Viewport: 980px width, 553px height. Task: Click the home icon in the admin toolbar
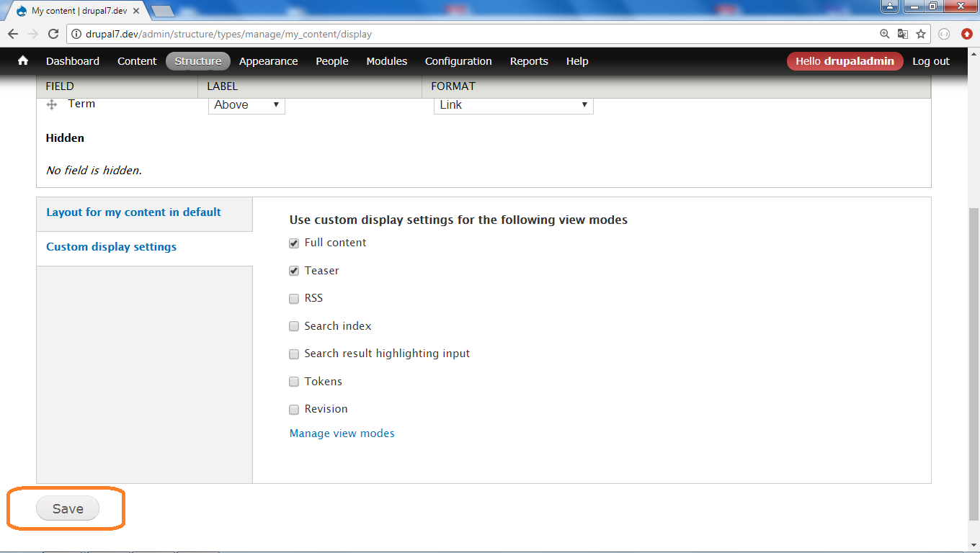(22, 61)
